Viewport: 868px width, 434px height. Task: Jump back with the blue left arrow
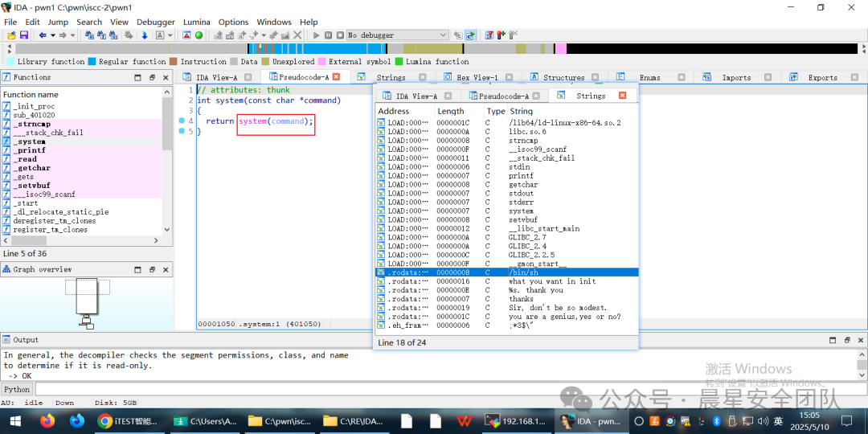click(43, 35)
